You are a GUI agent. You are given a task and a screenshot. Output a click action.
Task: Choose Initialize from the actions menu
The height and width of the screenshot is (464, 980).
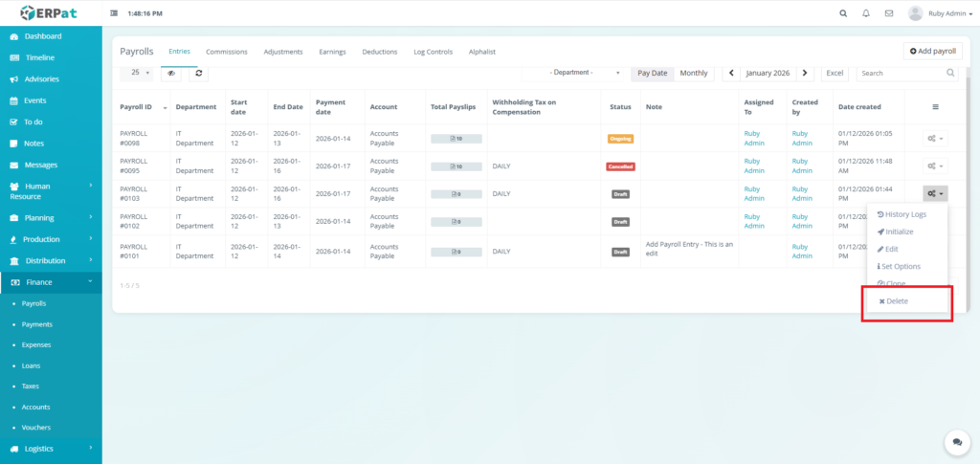click(x=898, y=232)
